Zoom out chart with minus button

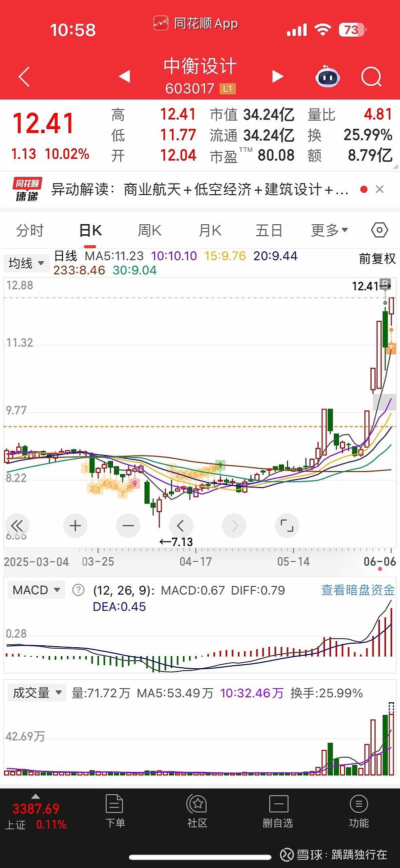[x=128, y=526]
